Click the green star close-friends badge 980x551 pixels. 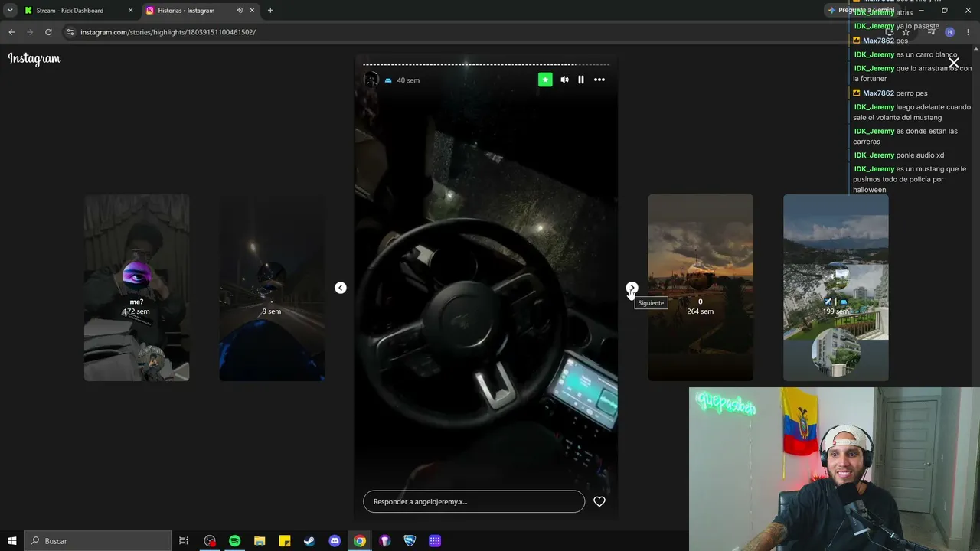click(x=545, y=80)
